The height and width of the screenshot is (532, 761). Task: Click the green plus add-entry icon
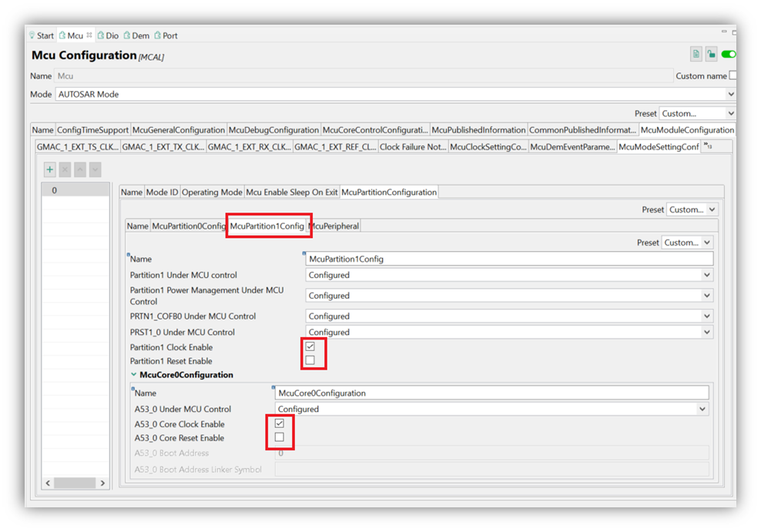point(49,169)
